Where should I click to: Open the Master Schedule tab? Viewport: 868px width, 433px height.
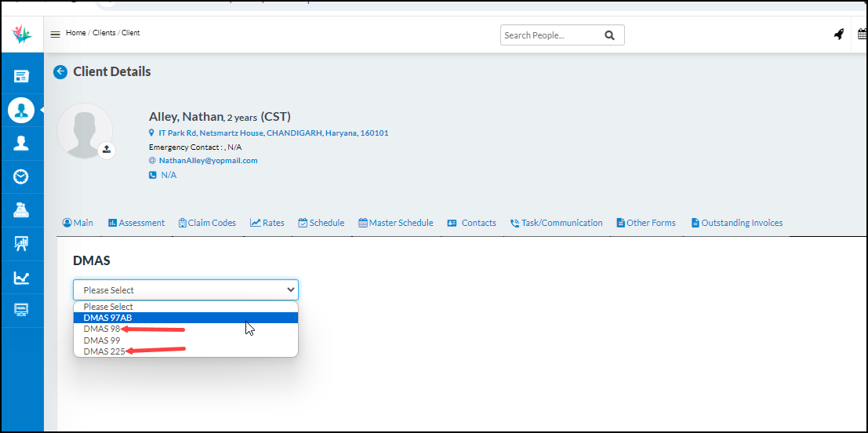(x=396, y=223)
